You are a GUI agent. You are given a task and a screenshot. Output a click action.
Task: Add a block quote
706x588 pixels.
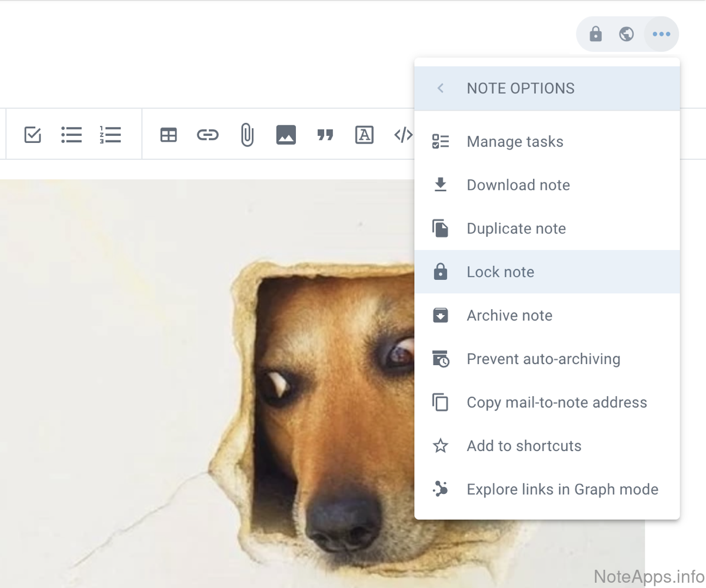[325, 135]
